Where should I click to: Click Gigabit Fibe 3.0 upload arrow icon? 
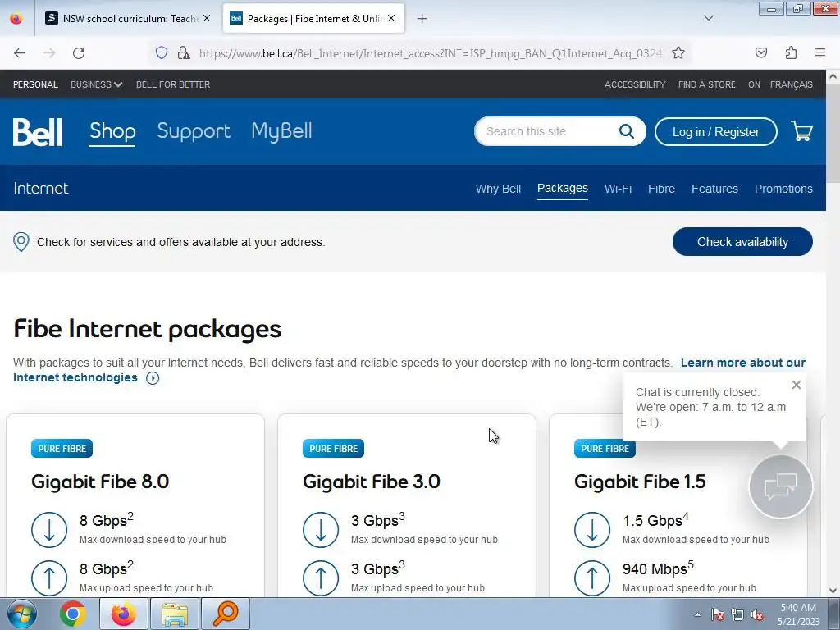pos(321,578)
